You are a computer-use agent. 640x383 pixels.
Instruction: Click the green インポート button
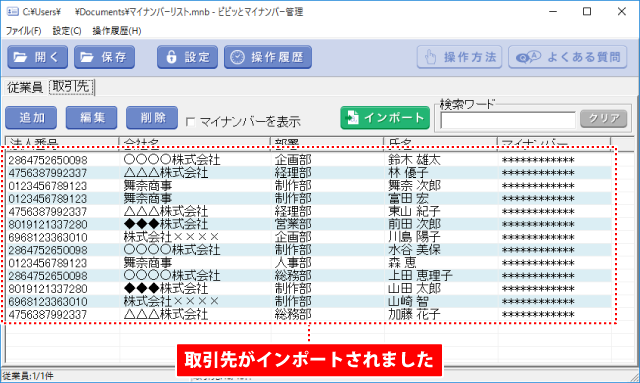coord(385,118)
